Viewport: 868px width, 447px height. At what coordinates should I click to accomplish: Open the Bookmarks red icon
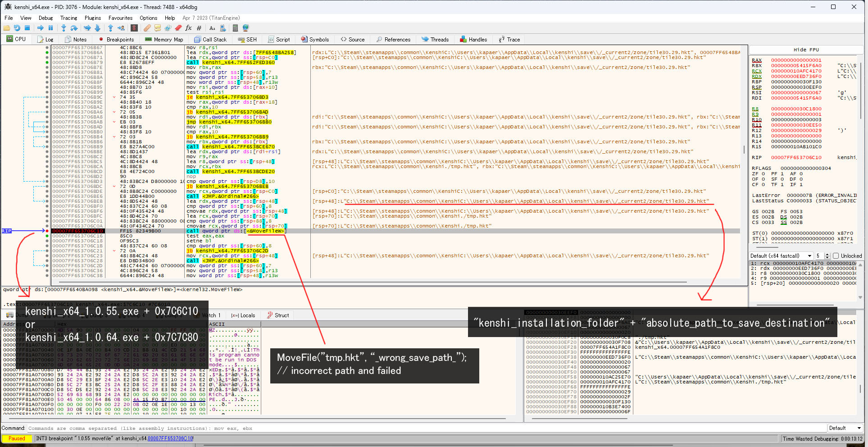pos(178,28)
